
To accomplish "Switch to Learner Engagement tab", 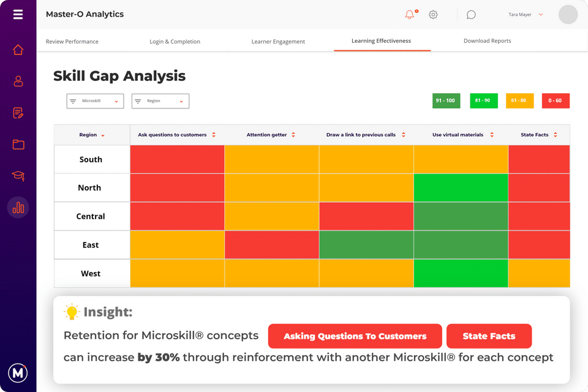I will 278,42.
